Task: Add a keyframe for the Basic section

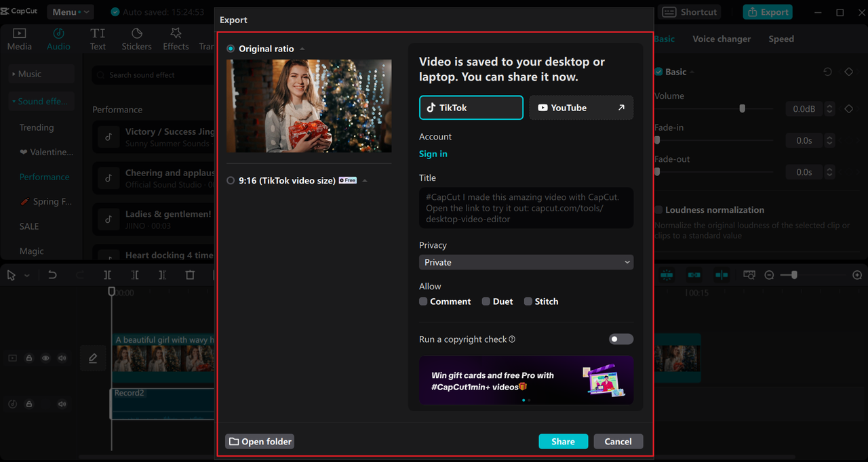Action: coord(849,72)
